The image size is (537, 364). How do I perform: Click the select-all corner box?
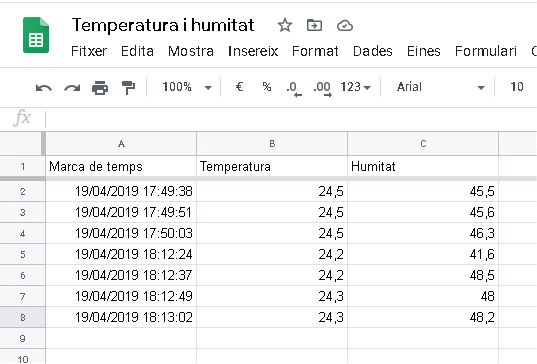coord(21,144)
